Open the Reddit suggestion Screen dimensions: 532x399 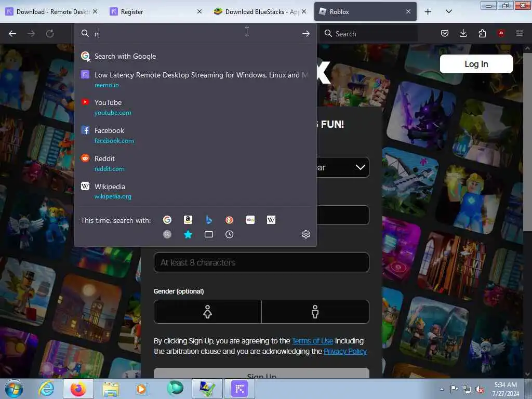pyautogui.click(x=195, y=164)
